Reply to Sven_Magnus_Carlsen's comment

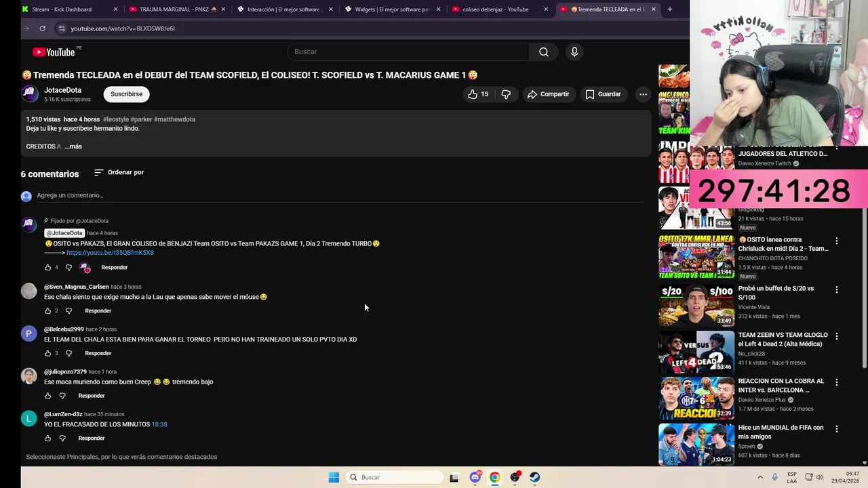tap(98, 310)
